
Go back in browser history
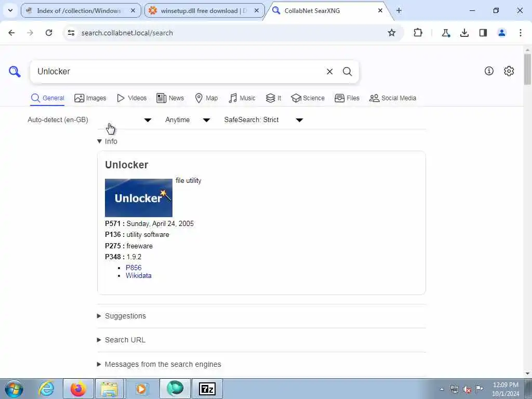tap(11, 33)
